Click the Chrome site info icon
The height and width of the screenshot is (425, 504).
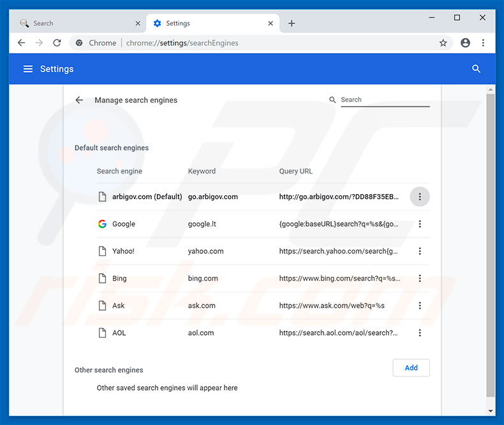[79, 43]
